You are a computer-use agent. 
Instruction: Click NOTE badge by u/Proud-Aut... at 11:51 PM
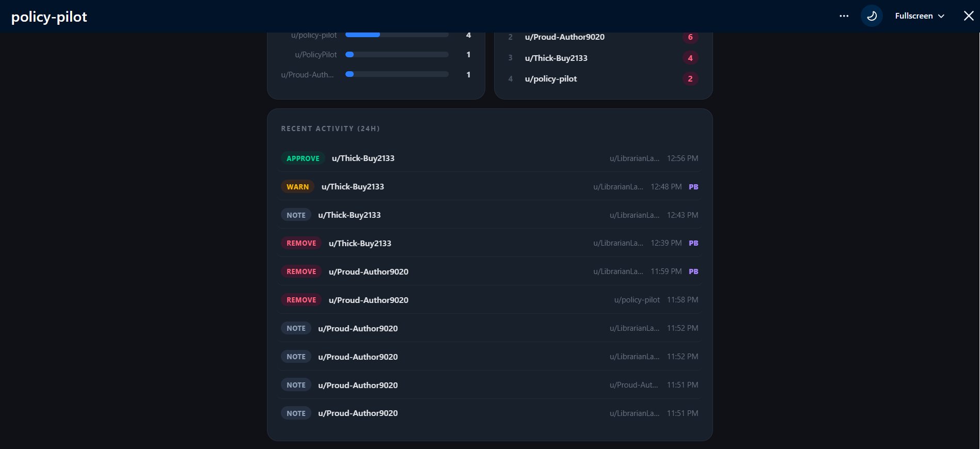click(296, 385)
